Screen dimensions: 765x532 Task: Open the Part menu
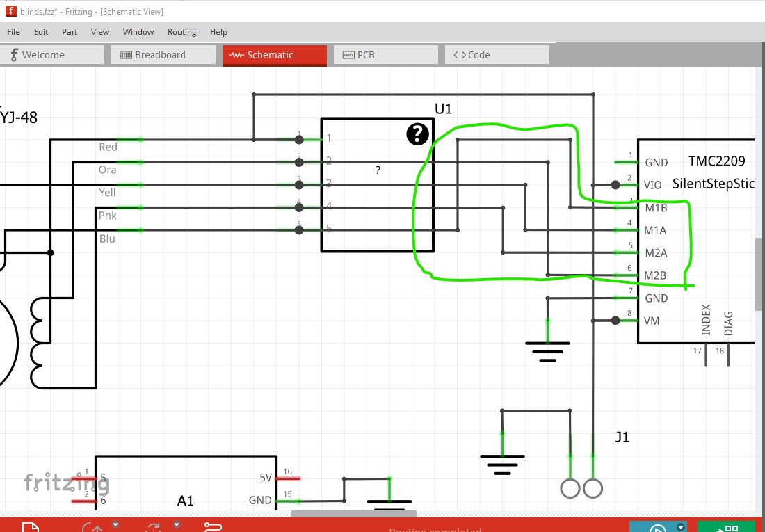tap(70, 32)
